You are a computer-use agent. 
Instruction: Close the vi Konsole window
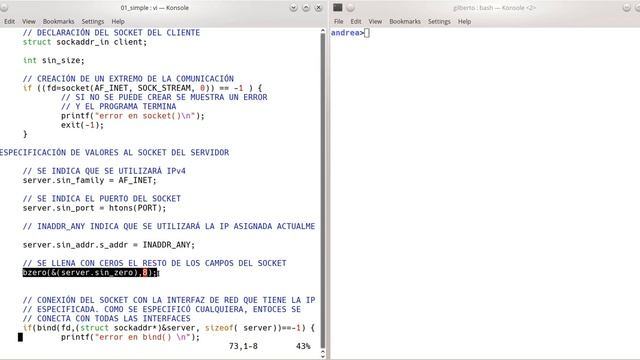(x=318, y=8)
